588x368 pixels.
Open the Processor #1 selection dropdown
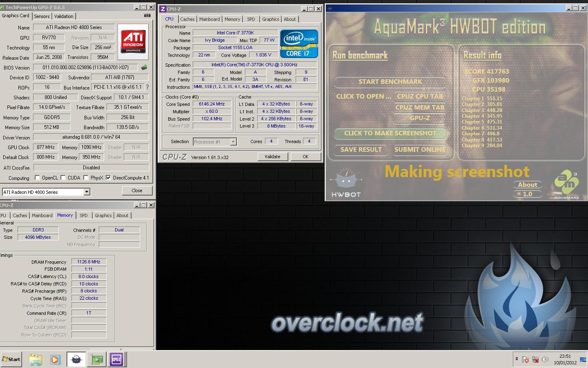[233, 142]
